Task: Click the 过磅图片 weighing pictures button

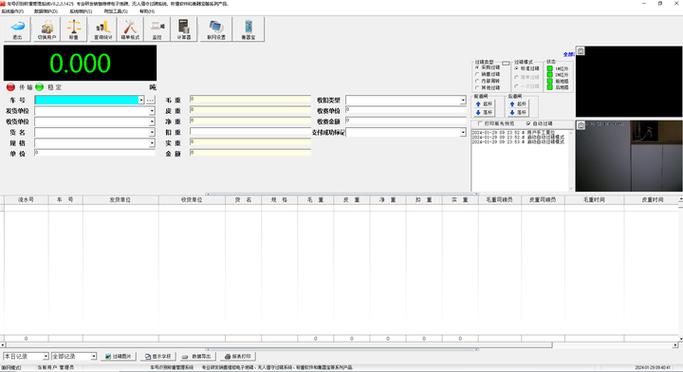Action: point(118,356)
